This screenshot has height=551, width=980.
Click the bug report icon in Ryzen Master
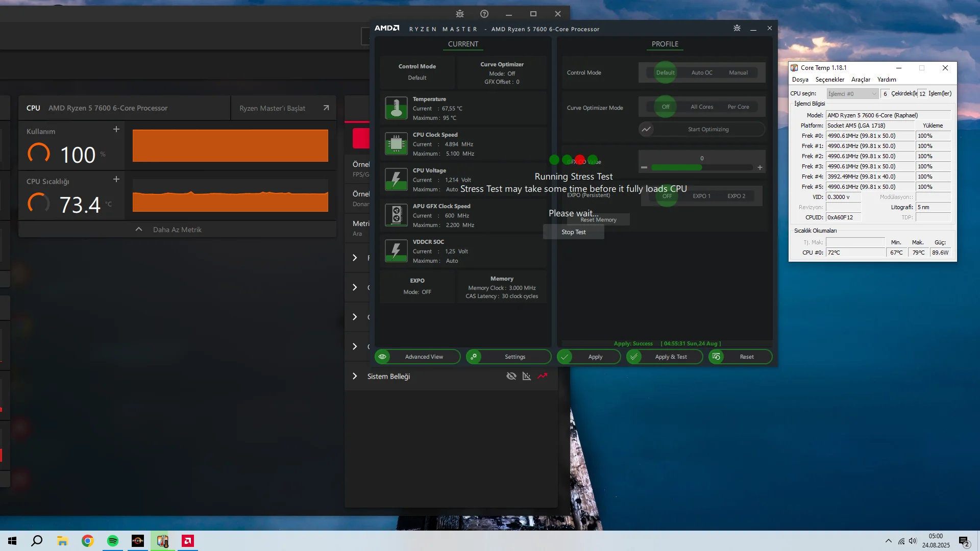(737, 28)
